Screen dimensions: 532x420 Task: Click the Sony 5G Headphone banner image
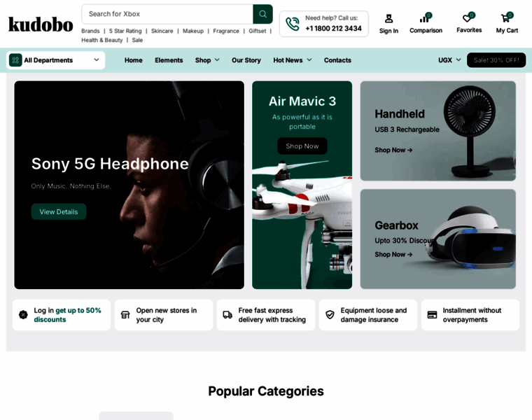point(129,185)
